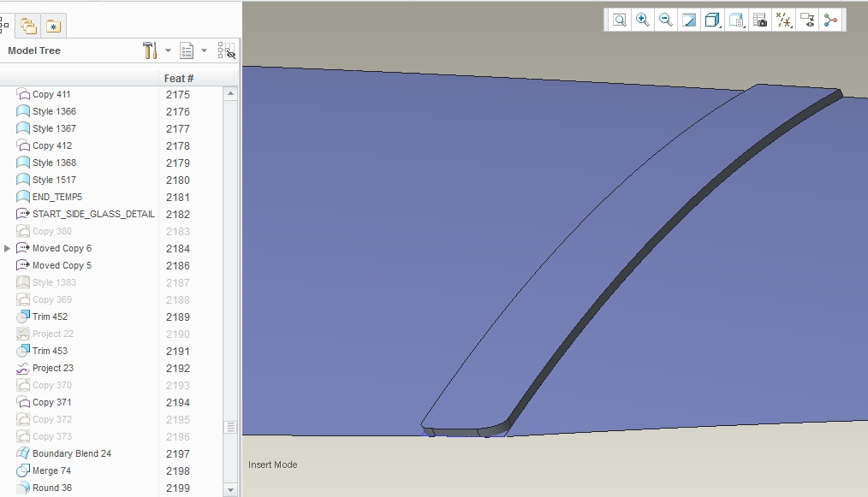Viewport: 868px width, 497px height.
Task: Click the model tree scroll up arrow
Action: tap(231, 93)
